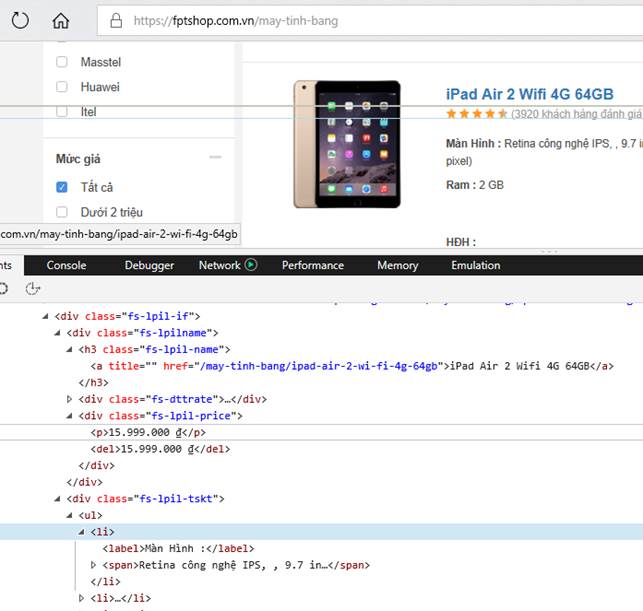This screenshot has height=611, width=643.
Task: Click the Dưới 2 triệu label
Action: click(x=112, y=212)
